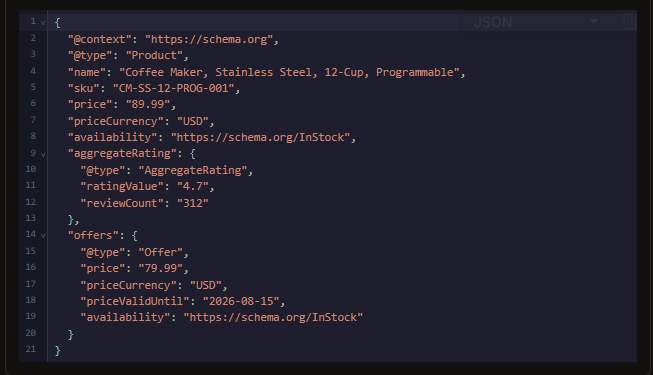Viewport: 653px width, 375px height.
Task: Click the dropdown arrow next to JSON
Action: (594, 21)
